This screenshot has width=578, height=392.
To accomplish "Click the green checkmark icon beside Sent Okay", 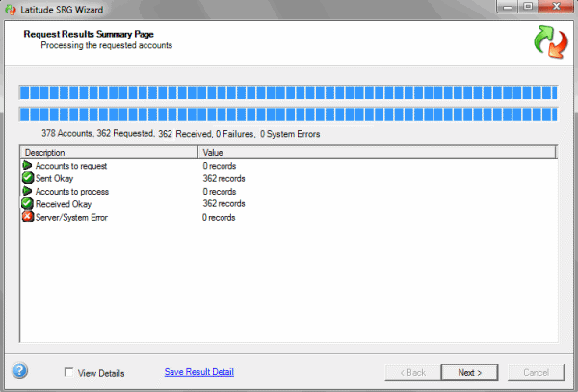I will point(28,178).
